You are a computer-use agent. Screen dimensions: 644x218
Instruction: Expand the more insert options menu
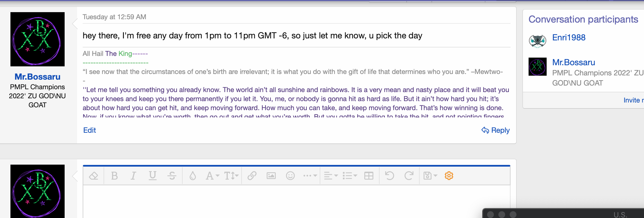point(310,176)
